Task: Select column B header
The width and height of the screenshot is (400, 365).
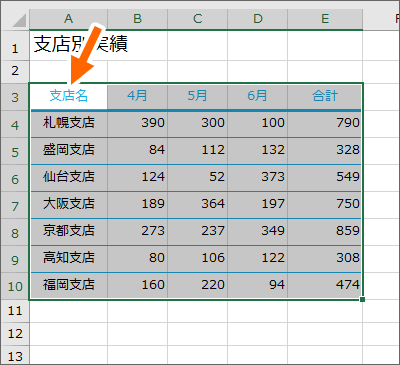Action: [x=138, y=19]
